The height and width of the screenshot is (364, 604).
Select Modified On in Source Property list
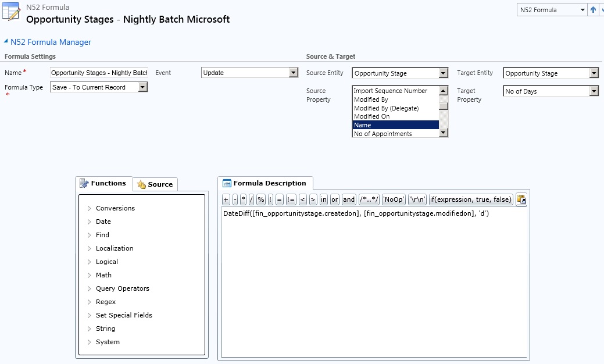[372, 116]
